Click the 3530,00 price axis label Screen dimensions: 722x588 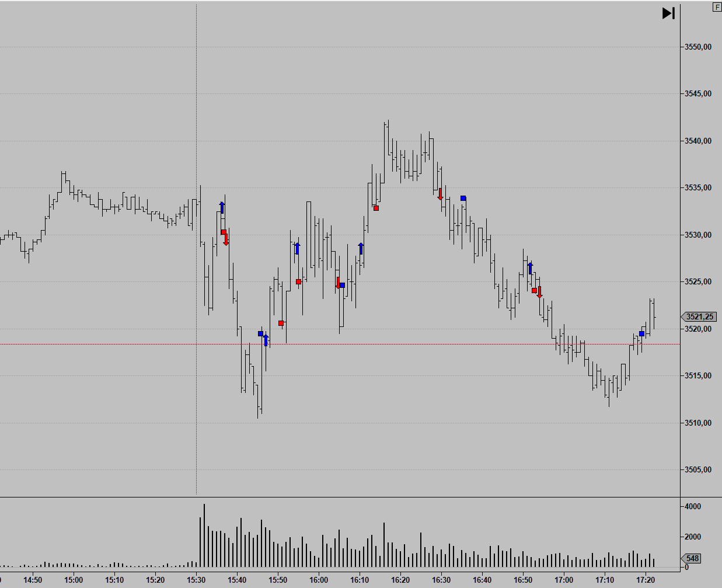[x=698, y=235]
